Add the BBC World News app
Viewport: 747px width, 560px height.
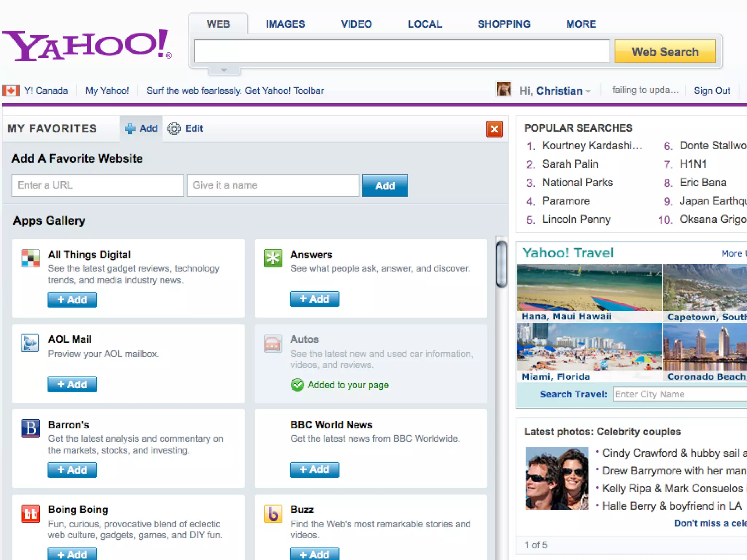[314, 469]
